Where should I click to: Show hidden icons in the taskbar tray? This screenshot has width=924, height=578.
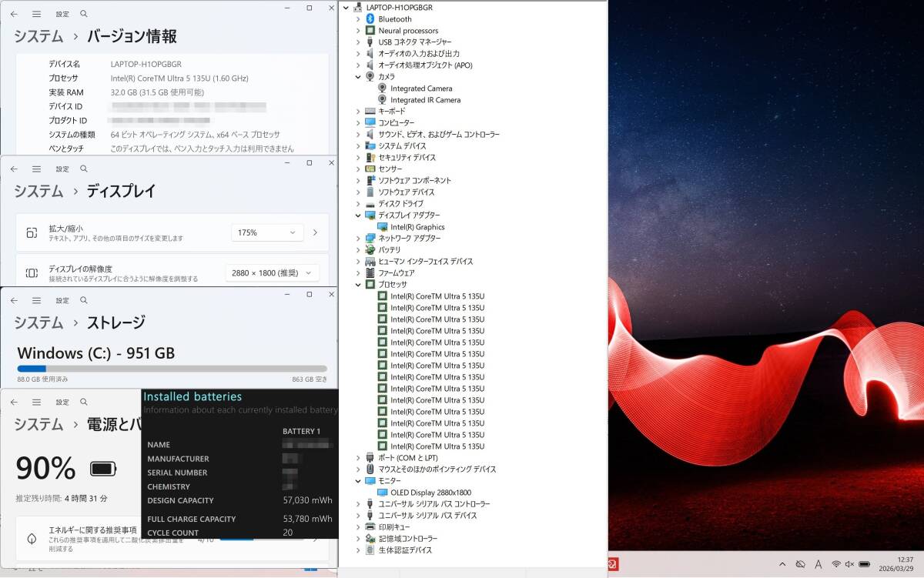pos(782,564)
